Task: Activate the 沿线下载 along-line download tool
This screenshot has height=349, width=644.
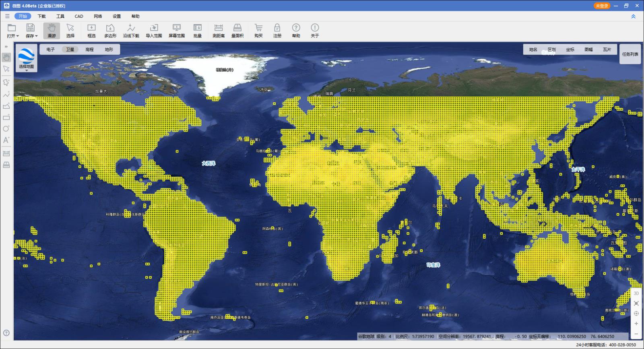Action: pos(131,31)
